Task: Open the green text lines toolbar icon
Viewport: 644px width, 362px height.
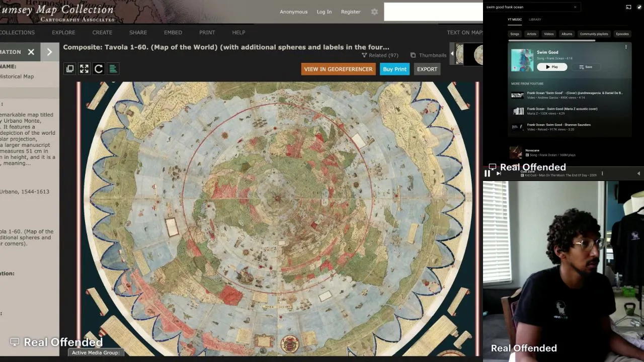Action: tap(113, 69)
